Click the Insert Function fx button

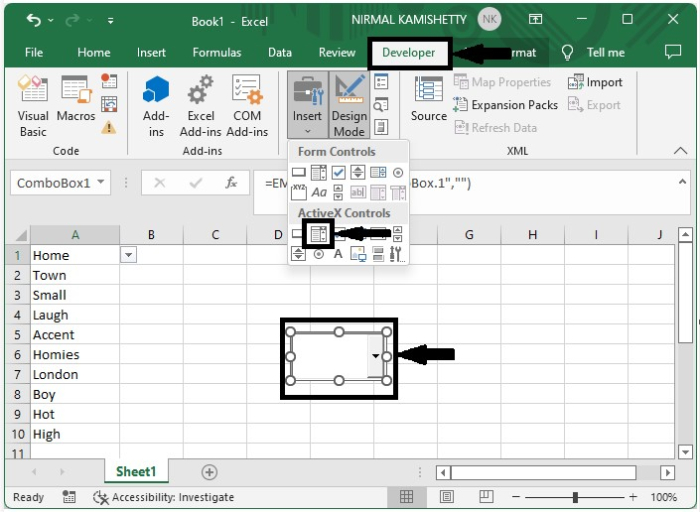(x=231, y=183)
